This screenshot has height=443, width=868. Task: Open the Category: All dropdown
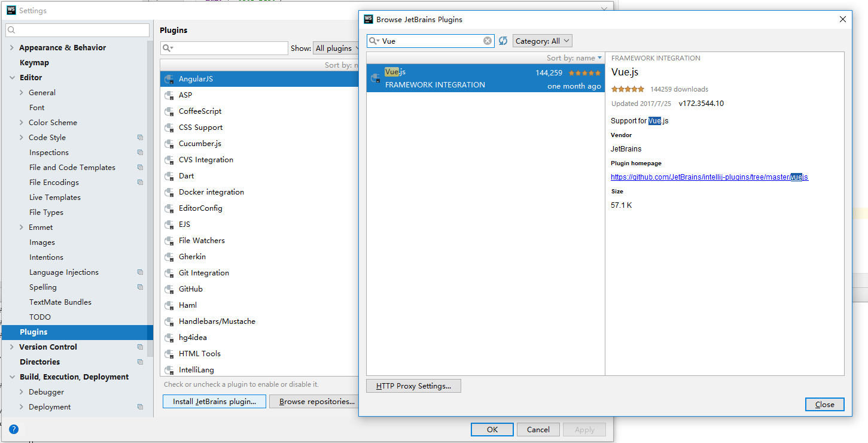coord(542,41)
